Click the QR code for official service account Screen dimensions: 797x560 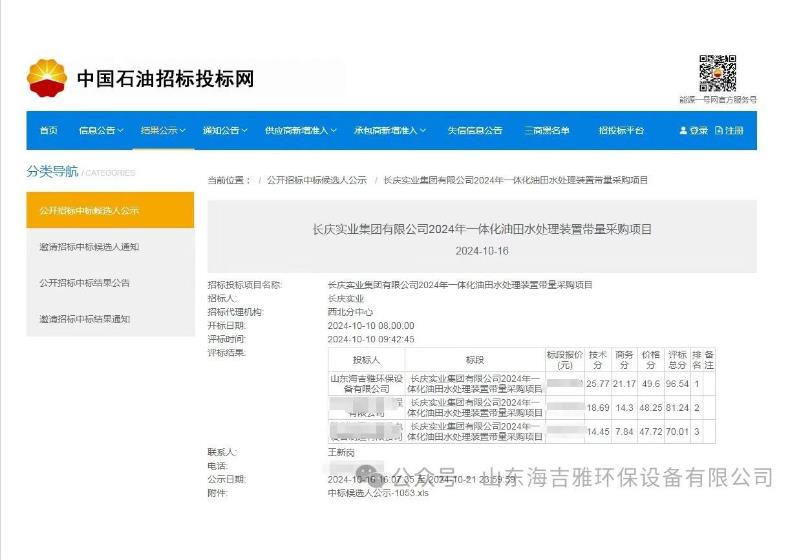coord(717,72)
